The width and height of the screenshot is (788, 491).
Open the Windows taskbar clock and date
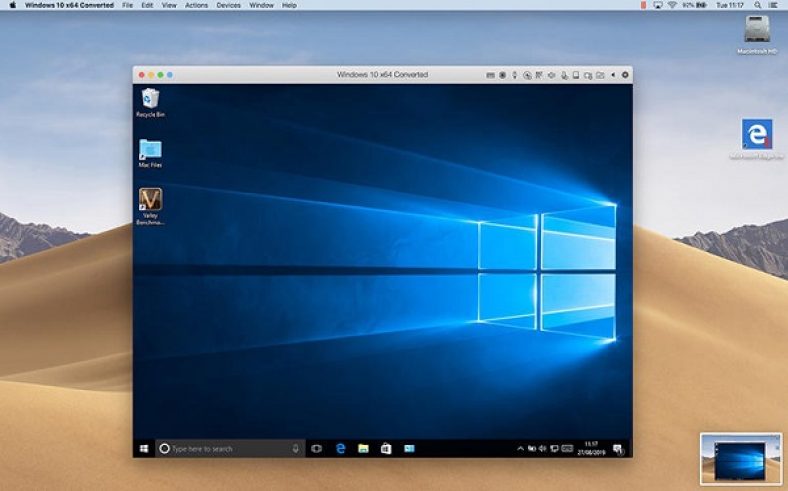[x=591, y=448]
